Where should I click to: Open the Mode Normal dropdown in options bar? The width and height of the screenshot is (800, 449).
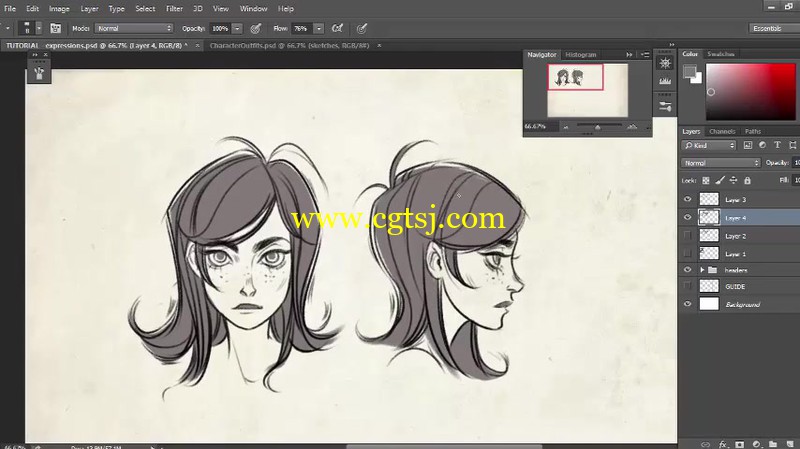pos(134,29)
